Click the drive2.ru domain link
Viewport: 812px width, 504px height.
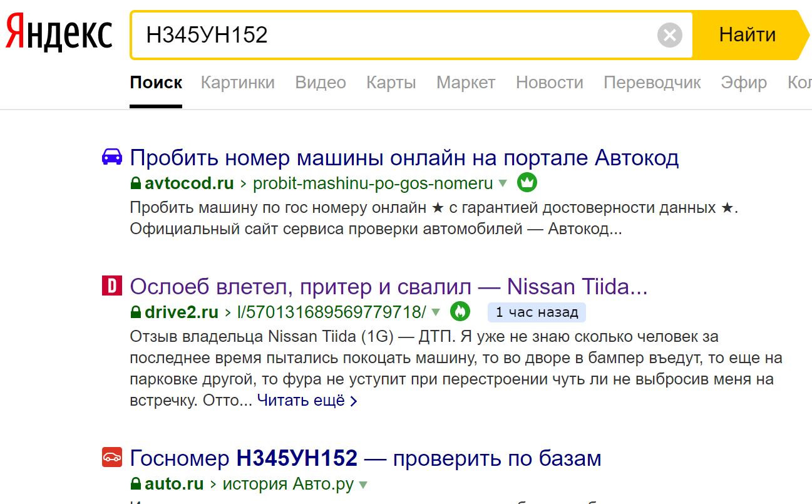(x=182, y=312)
